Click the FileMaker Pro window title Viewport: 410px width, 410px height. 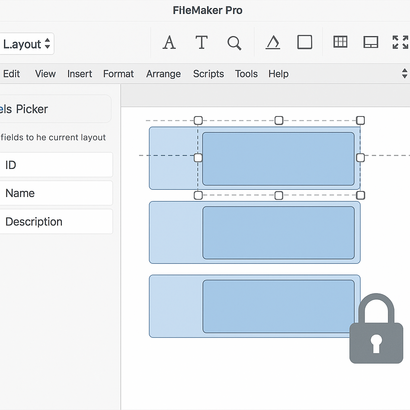(207, 10)
